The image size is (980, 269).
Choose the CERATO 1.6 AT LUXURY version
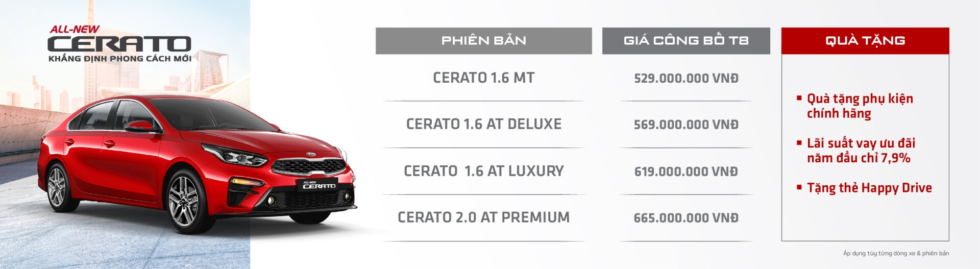[483, 171]
